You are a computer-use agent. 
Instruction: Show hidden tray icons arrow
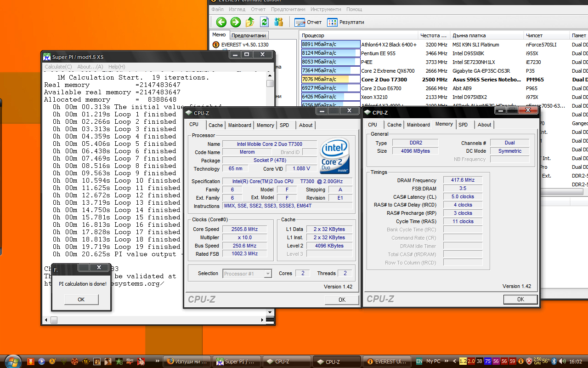tap(455, 362)
